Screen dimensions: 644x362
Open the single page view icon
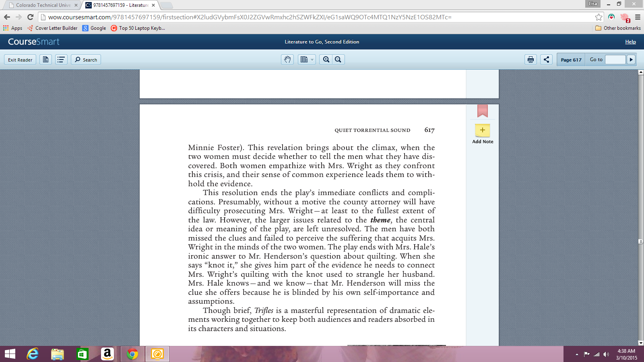coord(46,60)
